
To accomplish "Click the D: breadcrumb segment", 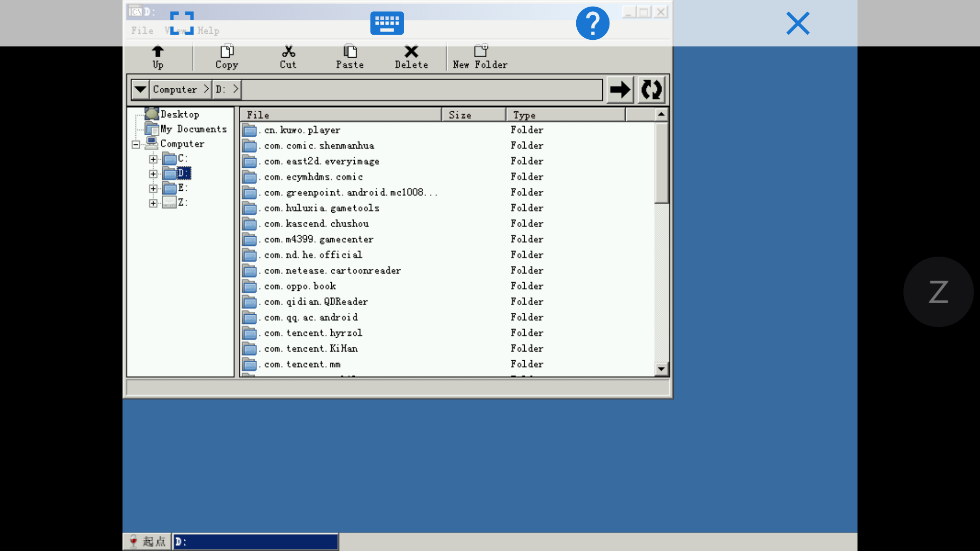I will pyautogui.click(x=220, y=90).
